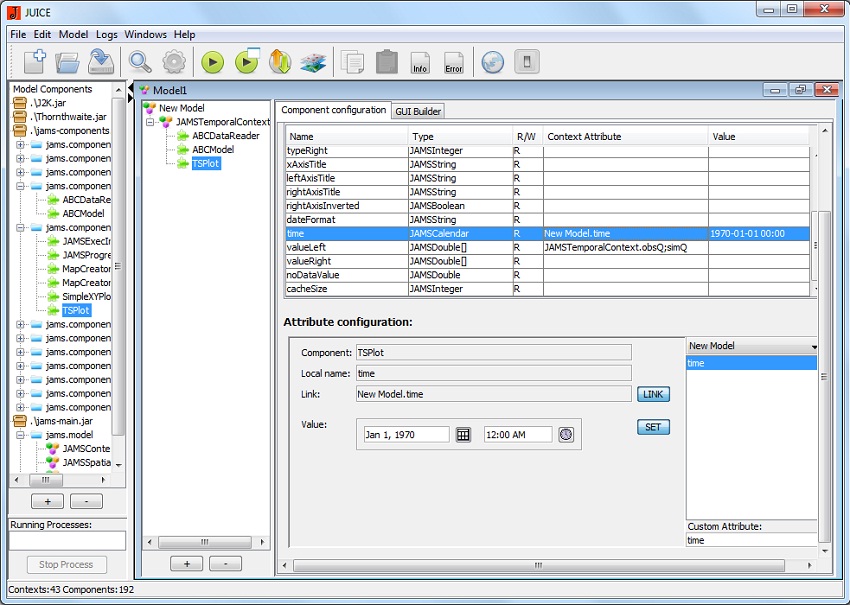
Task: Open the calendar date picker icon
Action: (463, 435)
